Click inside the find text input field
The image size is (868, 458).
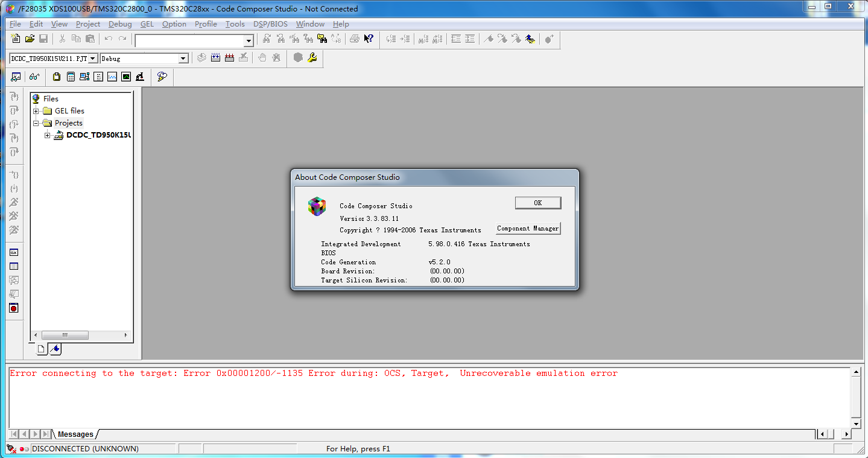coord(189,40)
